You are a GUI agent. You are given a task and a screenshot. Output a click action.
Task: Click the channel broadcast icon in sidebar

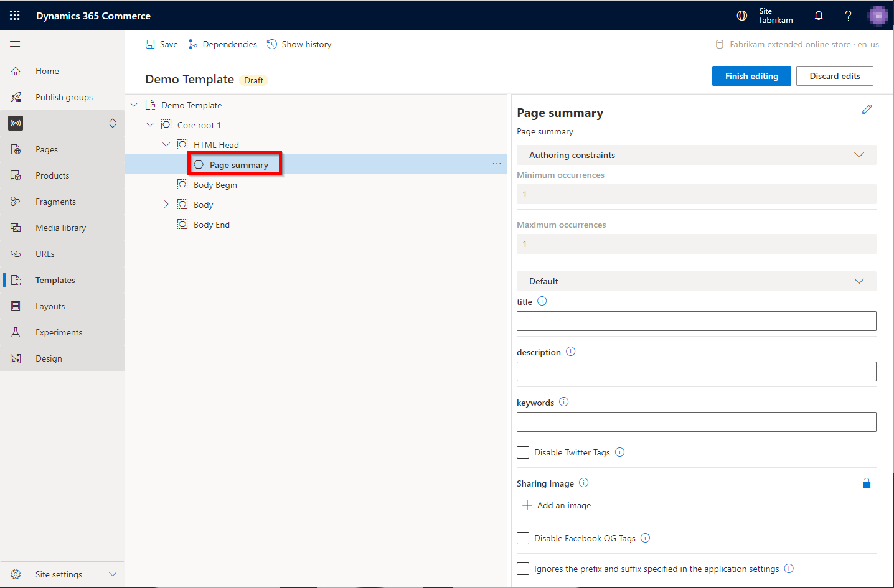click(16, 123)
